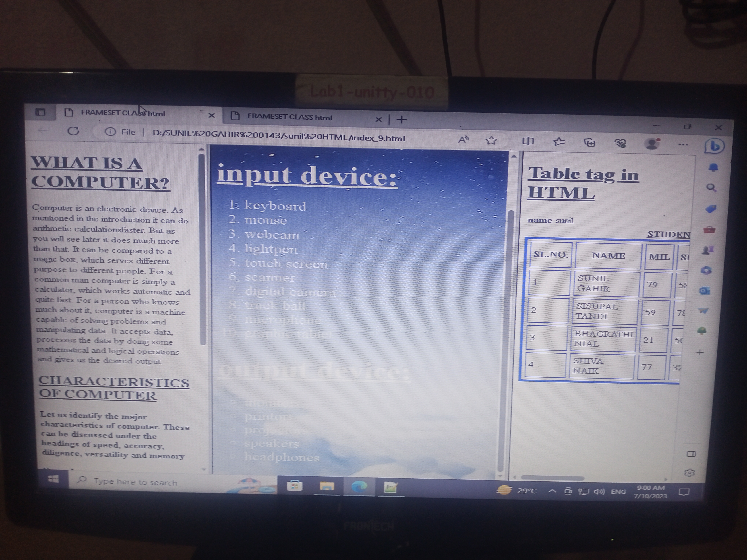Screen dimensions: 747x560
Task: Add this page to favorites with the star
Action: point(491,140)
